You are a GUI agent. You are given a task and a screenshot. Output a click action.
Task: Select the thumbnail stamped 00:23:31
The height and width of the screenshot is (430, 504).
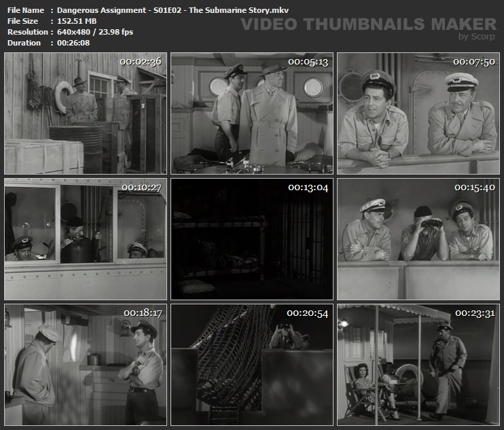(418, 365)
